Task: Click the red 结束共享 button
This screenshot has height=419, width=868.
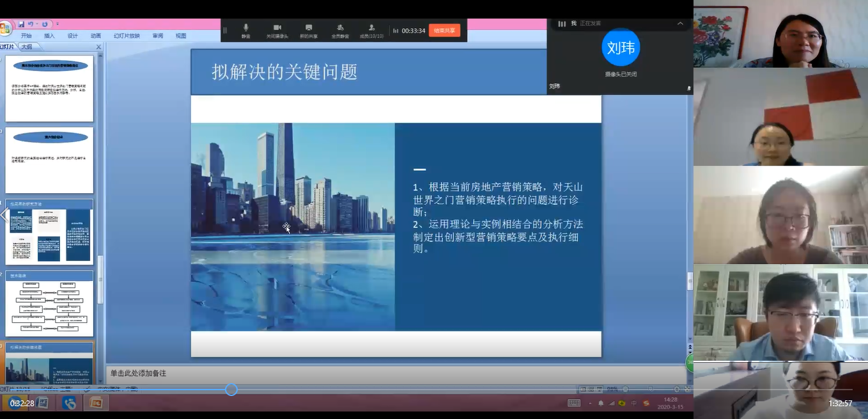Action: pos(444,30)
